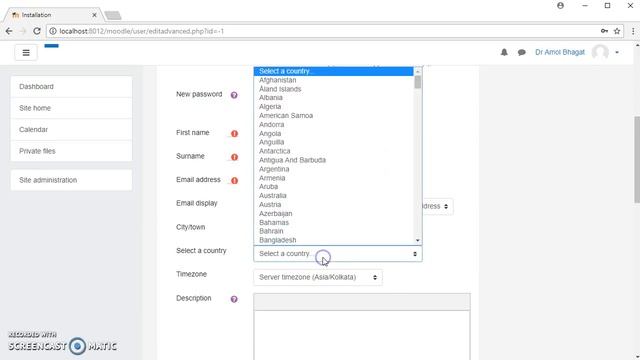Select Andorra option
This screenshot has width=640, height=360.
[333, 124]
